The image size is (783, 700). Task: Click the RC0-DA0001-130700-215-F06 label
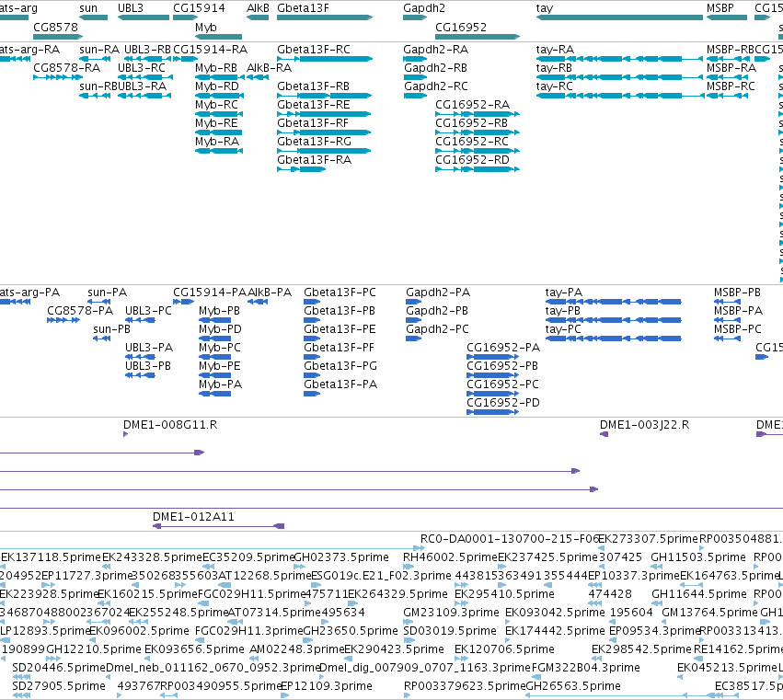point(510,539)
